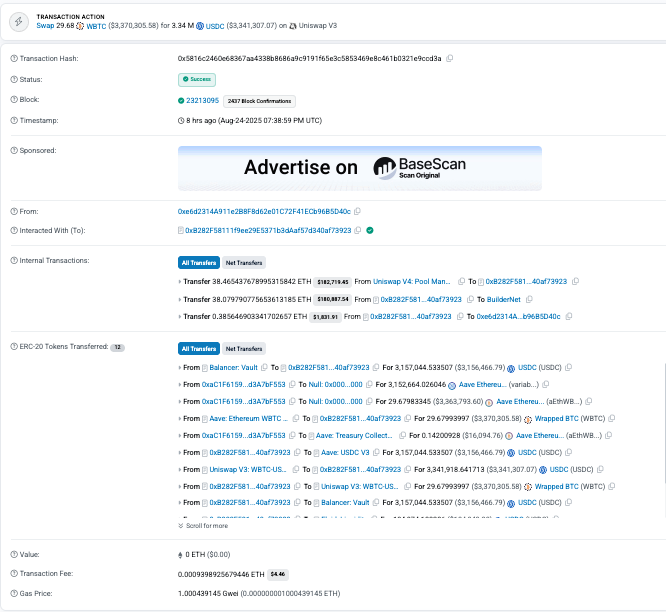Open the USDC token link in the transaction action
Screen dimensions: 666x612
pos(215,26)
